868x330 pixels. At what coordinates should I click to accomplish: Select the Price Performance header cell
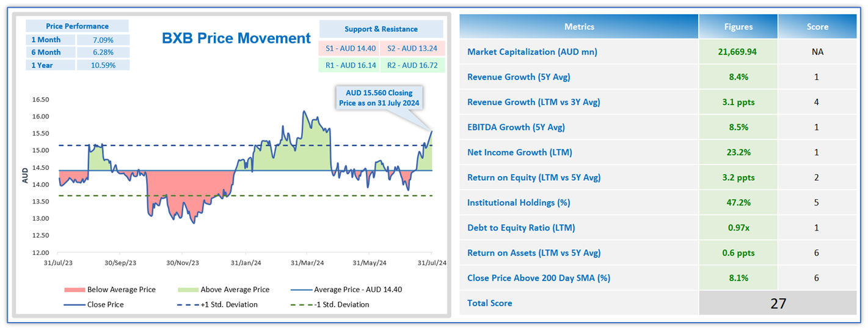(x=77, y=26)
